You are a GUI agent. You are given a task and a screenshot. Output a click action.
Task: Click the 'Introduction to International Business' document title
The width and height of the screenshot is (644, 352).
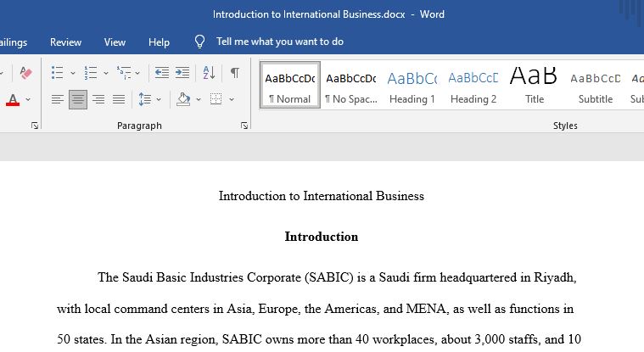322,196
